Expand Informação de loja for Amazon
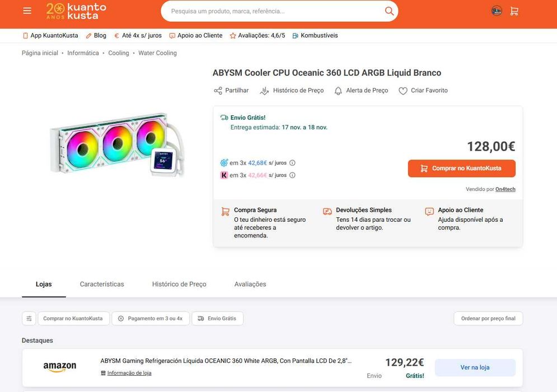 tap(129, 373)
